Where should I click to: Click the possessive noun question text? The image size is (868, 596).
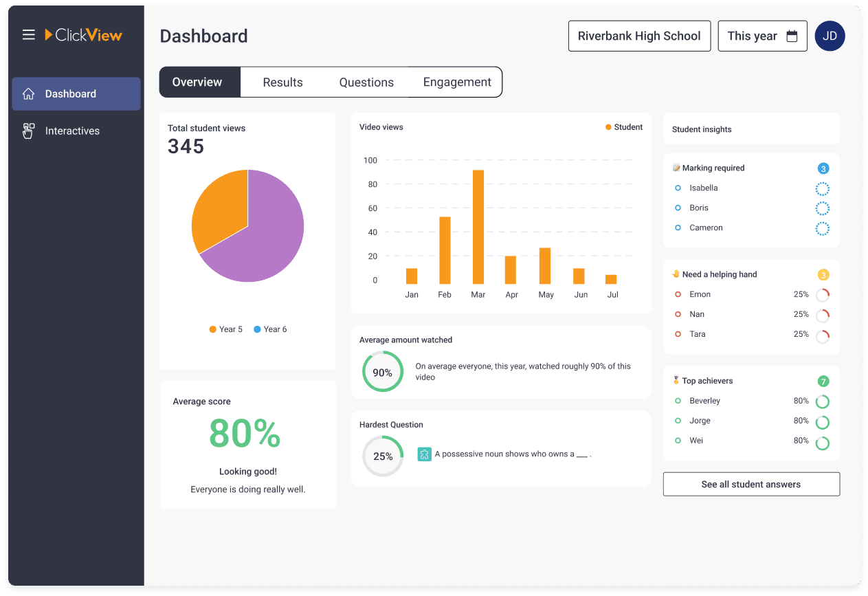click(513, 454)
